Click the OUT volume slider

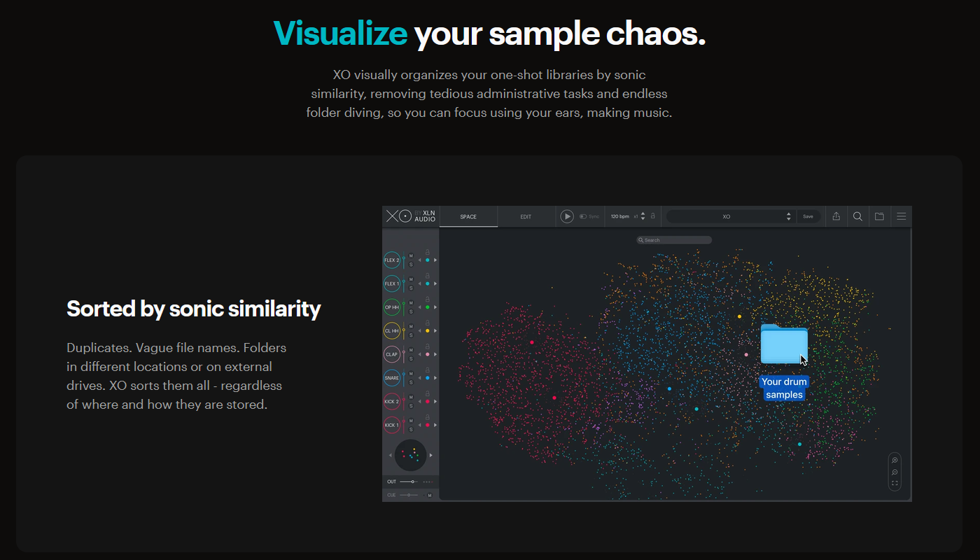409,482
